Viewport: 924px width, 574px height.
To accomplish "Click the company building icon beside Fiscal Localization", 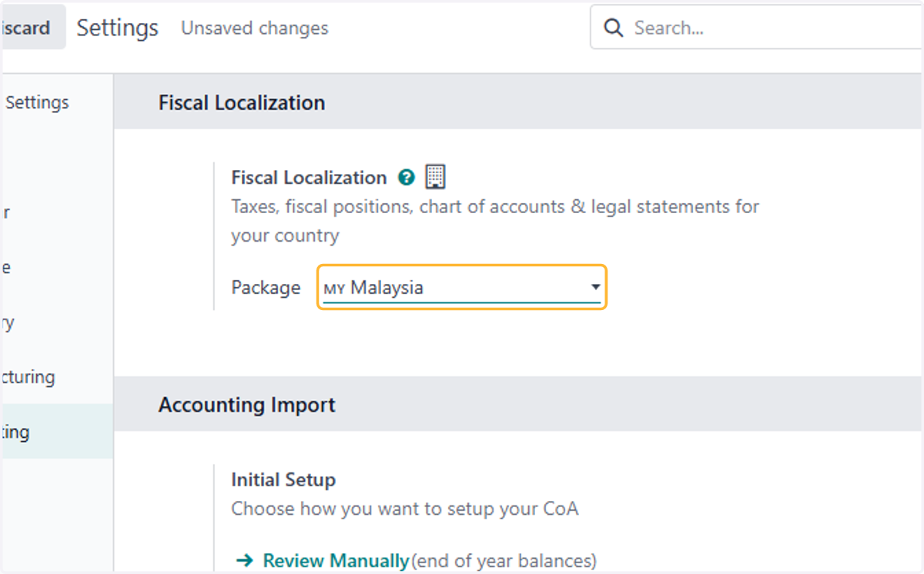I will pyautogui.click(x=436, y=177).
